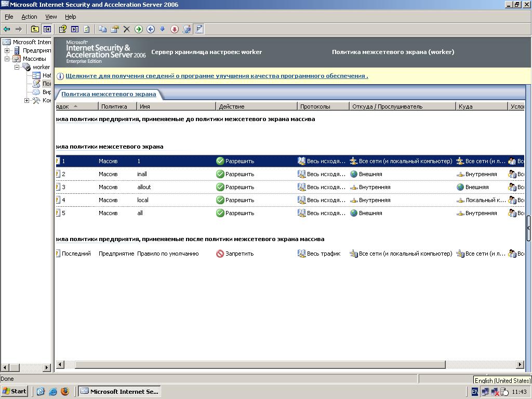Click the blue left-arrow circle toolbar icon

click(x=151, y=29)
